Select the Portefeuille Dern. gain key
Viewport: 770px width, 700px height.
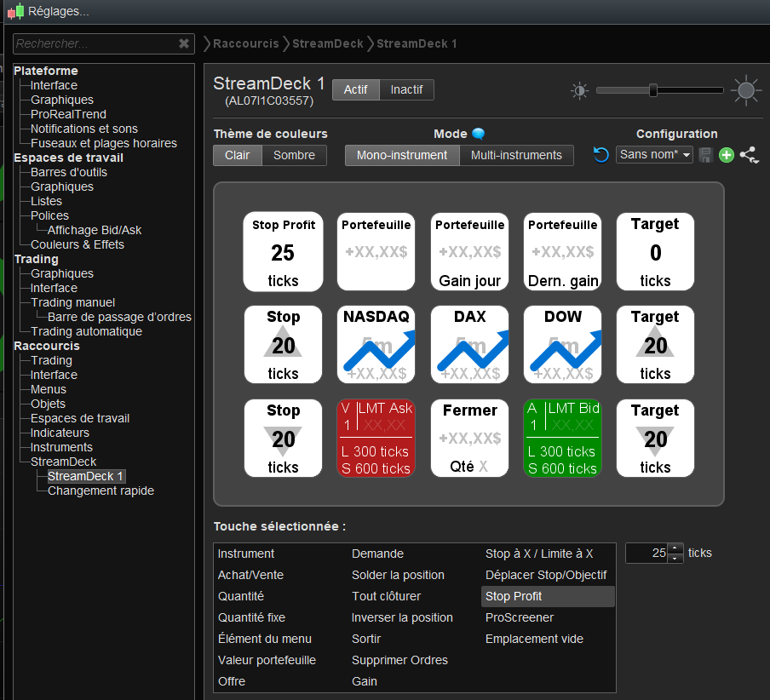(563, 252)
